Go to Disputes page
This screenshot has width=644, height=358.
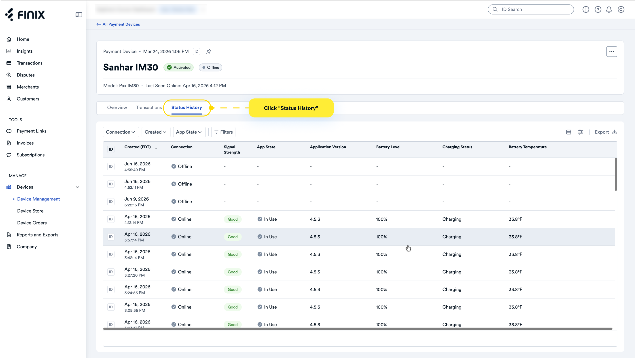(25, 75)
